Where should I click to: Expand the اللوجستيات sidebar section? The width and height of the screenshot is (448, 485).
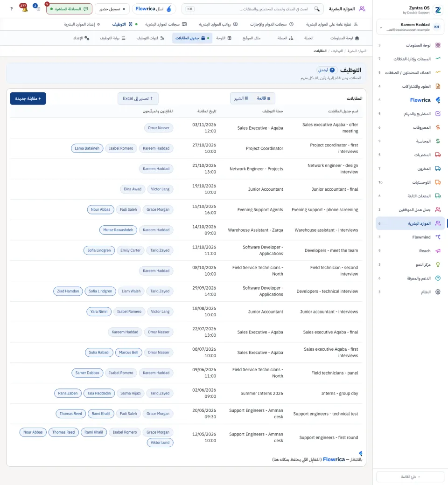[410, 182]
